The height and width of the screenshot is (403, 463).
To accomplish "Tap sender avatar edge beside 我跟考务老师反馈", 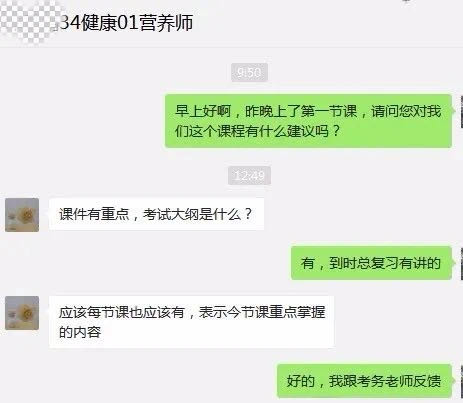I will (x=461, y=381).
